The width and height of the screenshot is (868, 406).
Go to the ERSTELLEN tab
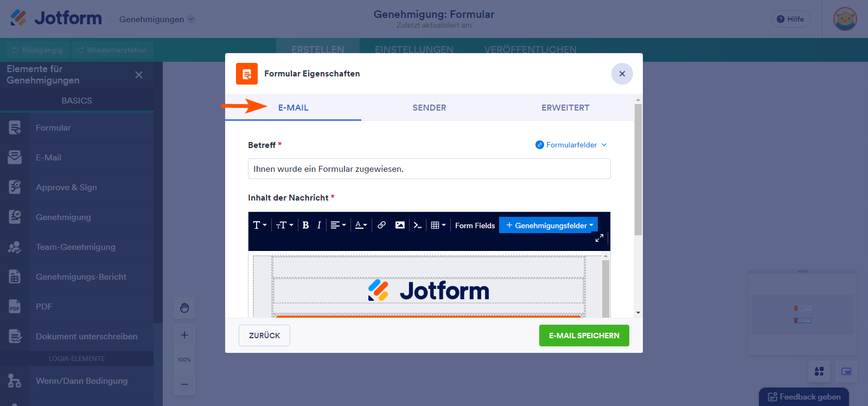318,50
